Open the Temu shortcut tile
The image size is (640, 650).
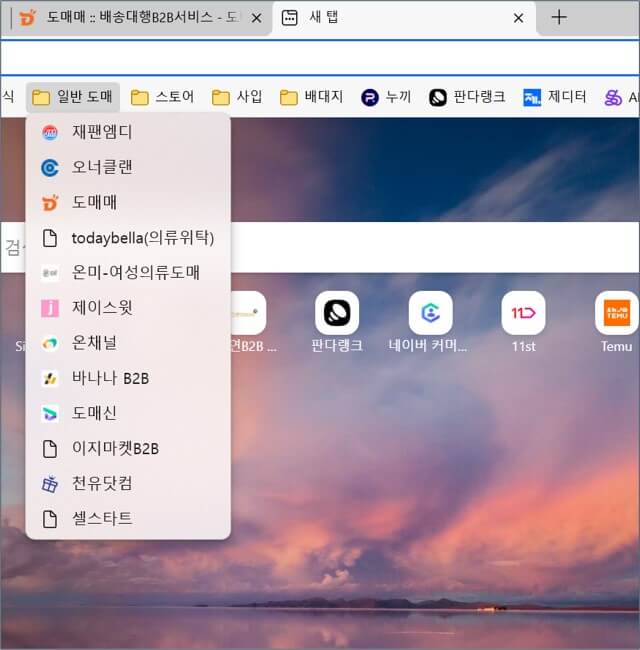pyautogui.click(x=617, y=322)
